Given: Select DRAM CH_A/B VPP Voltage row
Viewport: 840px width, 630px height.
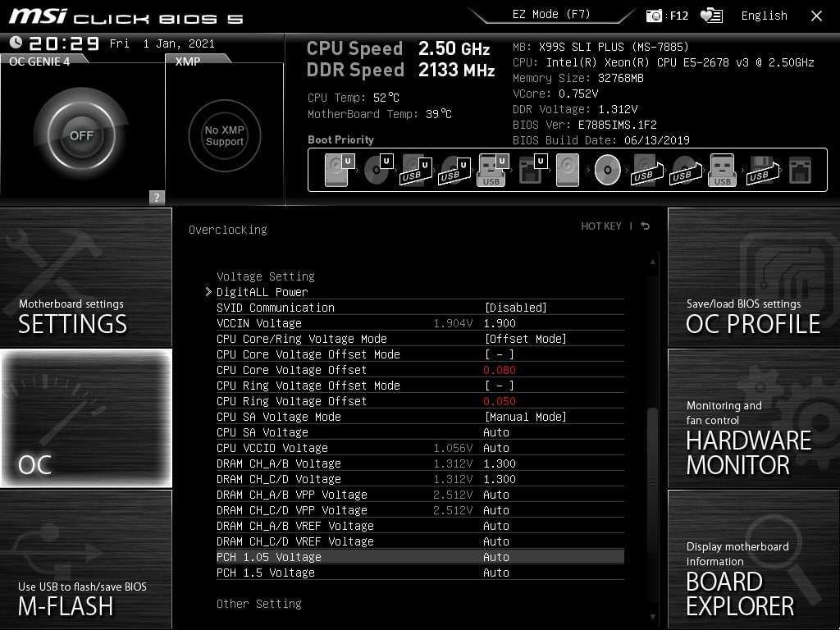Looking at the screenshot, I should 420,495.
